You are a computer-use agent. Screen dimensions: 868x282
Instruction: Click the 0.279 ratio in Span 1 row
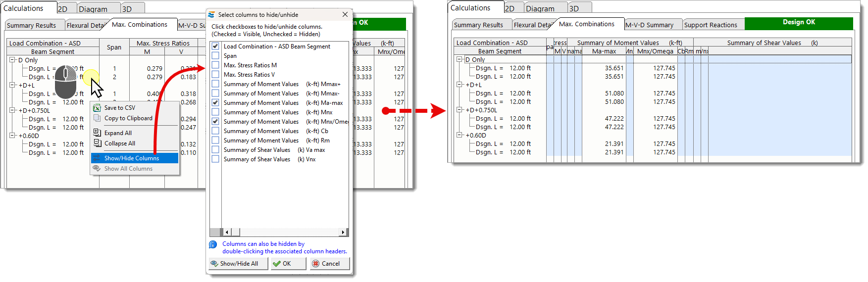154,69
